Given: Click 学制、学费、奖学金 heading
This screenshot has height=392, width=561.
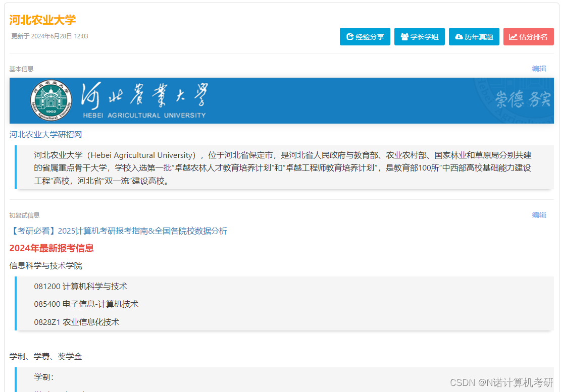Looking at the screenshot, I should [x=46, y=356].
